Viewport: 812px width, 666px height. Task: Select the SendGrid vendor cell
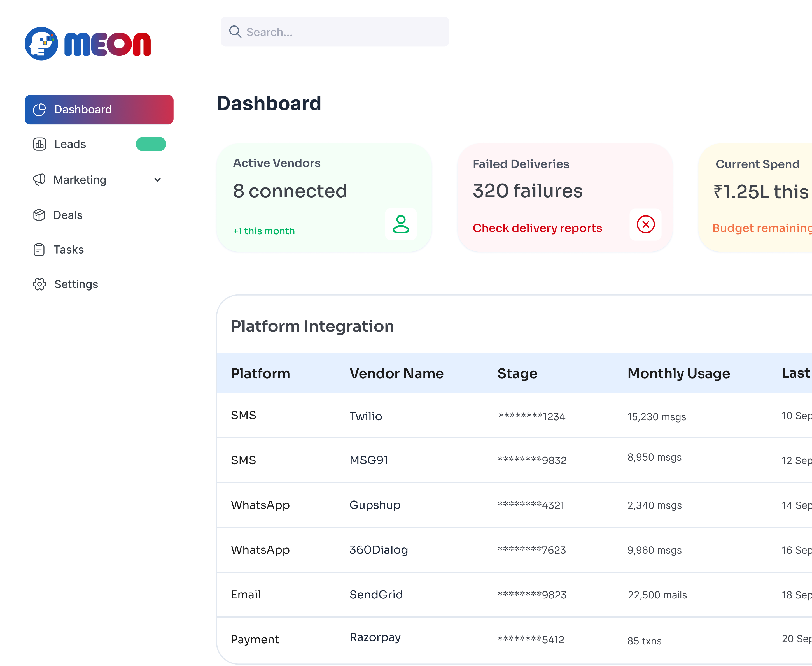[376, 595]
